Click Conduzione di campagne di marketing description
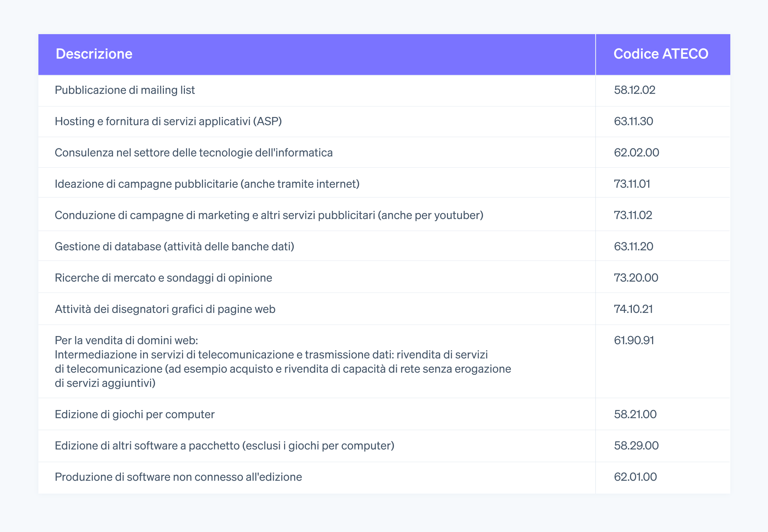768x532 pixels. 269,215
